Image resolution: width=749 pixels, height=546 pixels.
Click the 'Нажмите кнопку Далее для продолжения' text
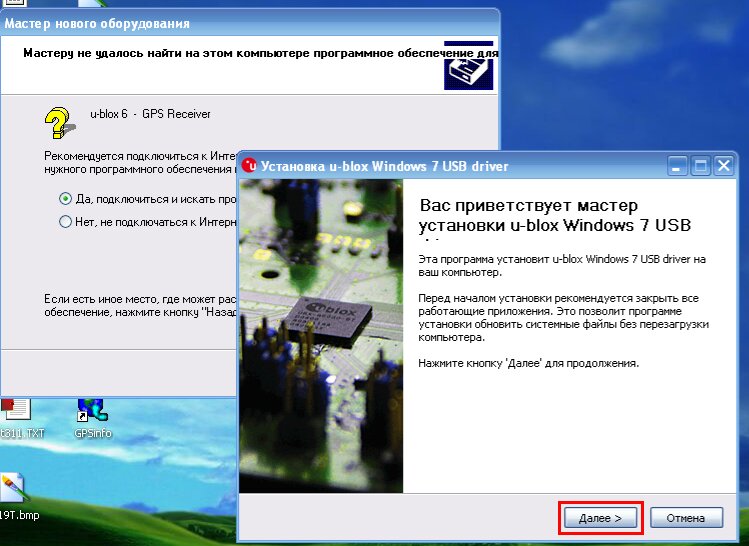(528, 363)
